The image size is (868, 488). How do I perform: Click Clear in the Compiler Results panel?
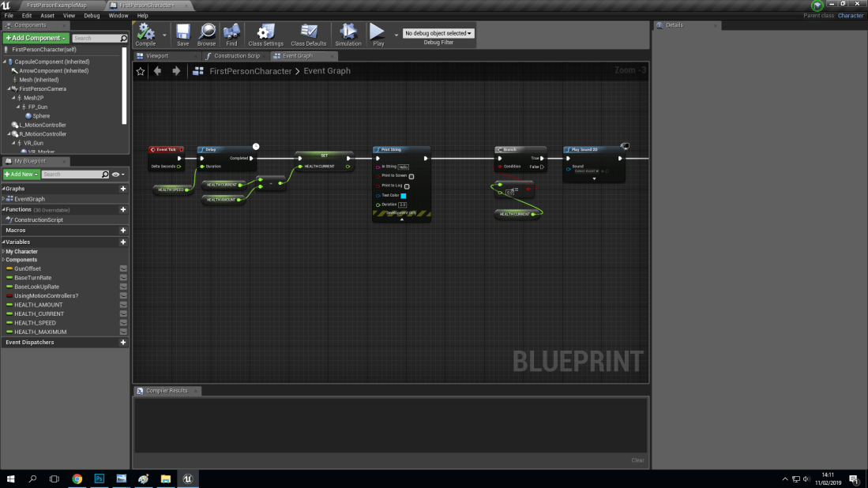tap(637, 460)
